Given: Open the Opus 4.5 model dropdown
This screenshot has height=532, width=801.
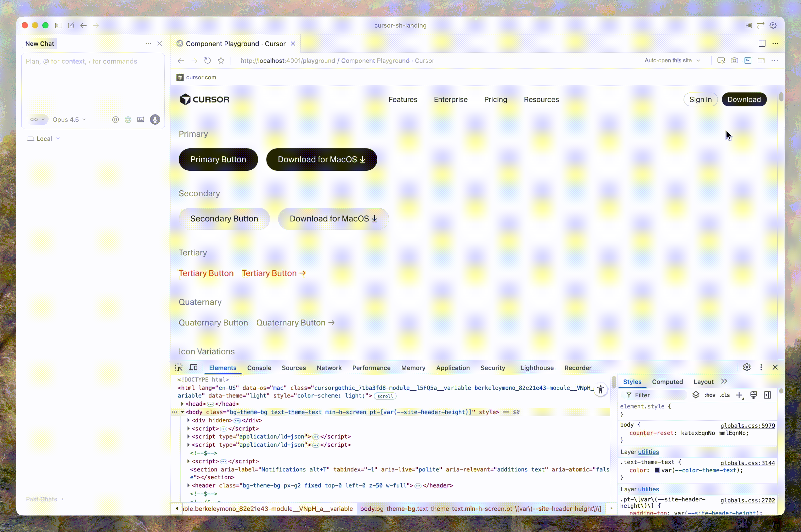Looking at the screenshot, I should pos(69,119).
